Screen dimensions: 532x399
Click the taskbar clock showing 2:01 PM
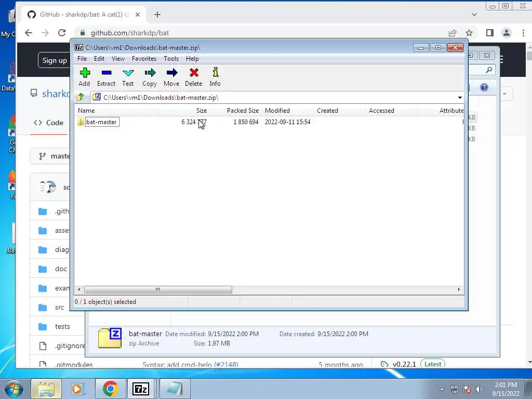point(506,389)
